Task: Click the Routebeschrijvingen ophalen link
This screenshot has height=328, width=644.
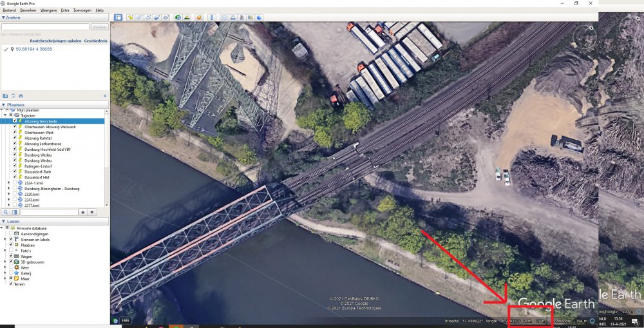Action: [57, 41]
